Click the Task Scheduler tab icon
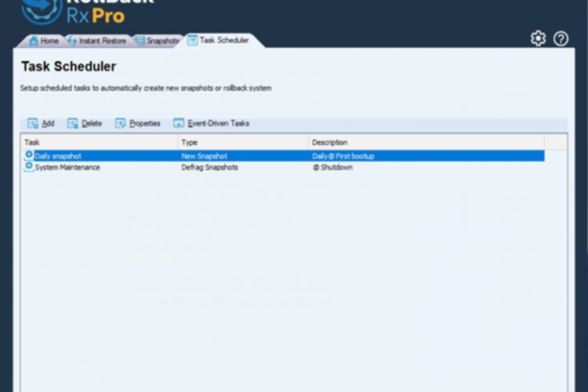 click(192, 40)
